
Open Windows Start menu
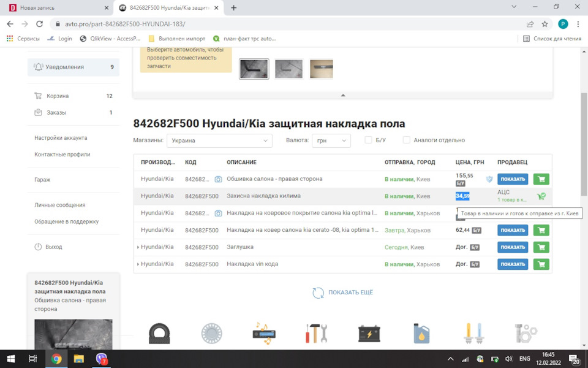point(11,359)
